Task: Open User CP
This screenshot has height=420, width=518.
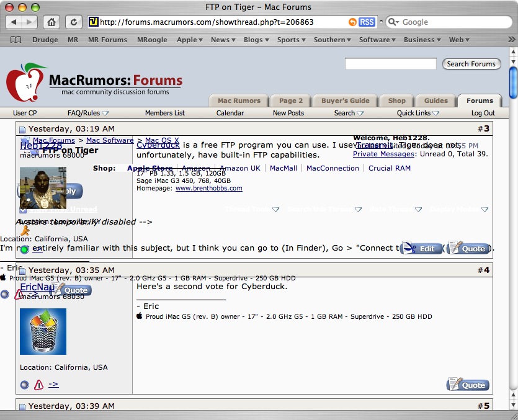Action: coord(25,113)
